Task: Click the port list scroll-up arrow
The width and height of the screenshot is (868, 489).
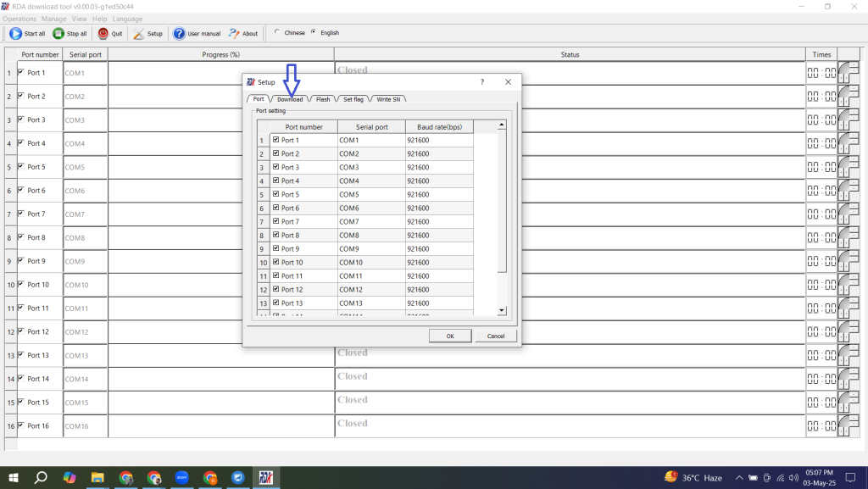Action: 502,125
